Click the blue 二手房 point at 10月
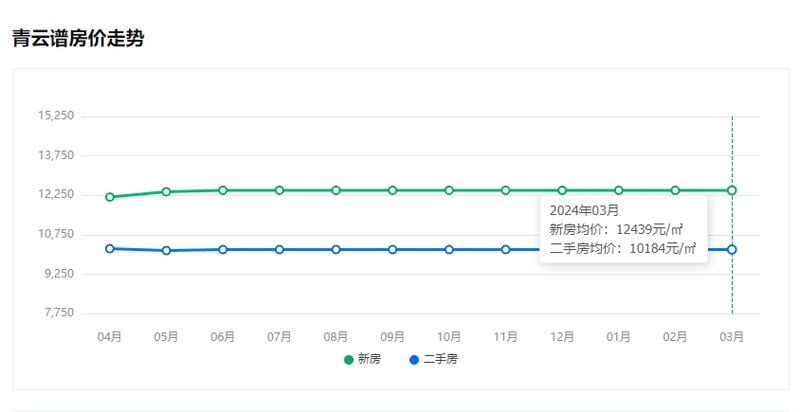This screenshot has height=412, width=800. 449,249
